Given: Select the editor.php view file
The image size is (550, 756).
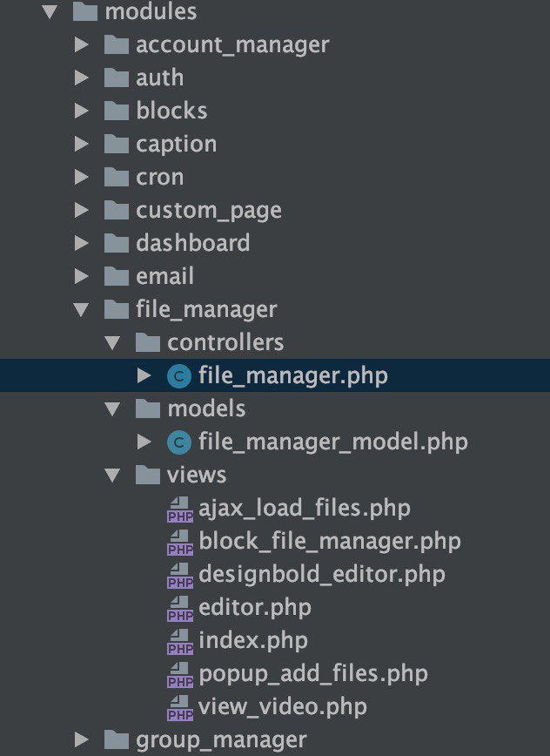Looking at the screenshot, I should click(255, 608).
